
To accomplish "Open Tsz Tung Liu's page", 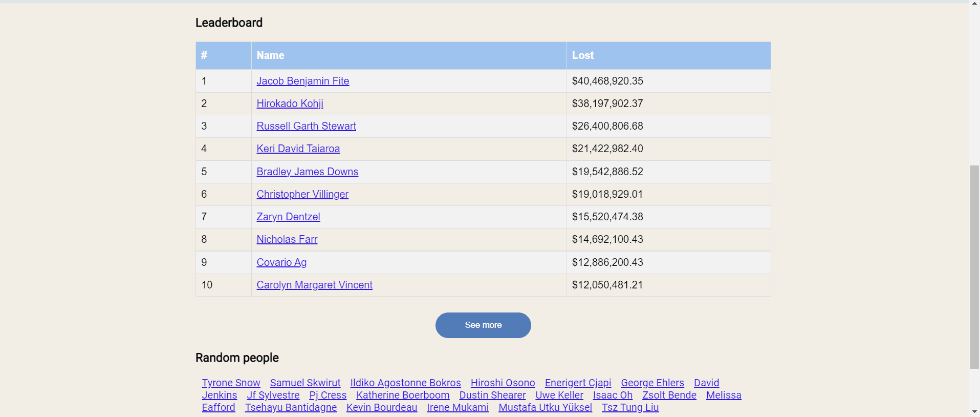I will [x=630, y=407].
